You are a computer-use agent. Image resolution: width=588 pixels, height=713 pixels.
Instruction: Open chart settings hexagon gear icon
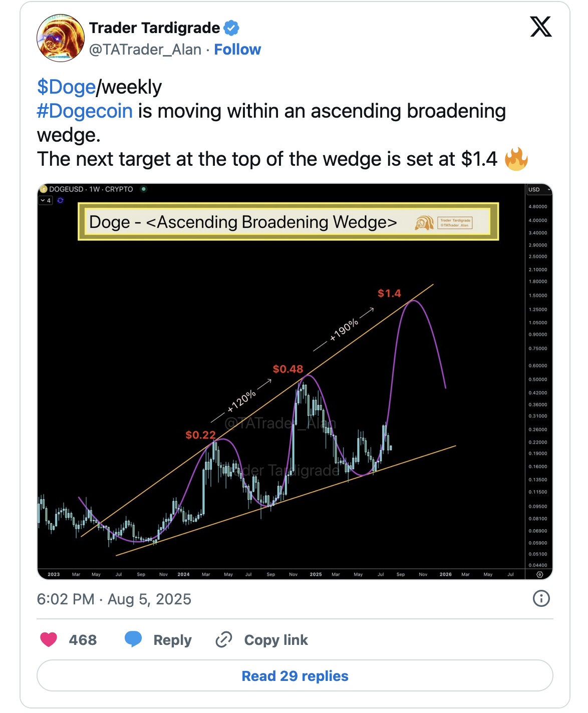(x=540, y=574)
